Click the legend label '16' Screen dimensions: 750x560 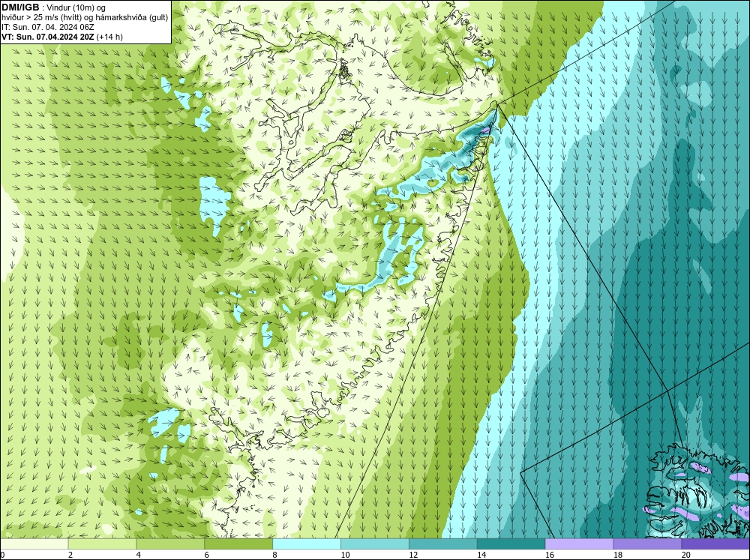550,555
